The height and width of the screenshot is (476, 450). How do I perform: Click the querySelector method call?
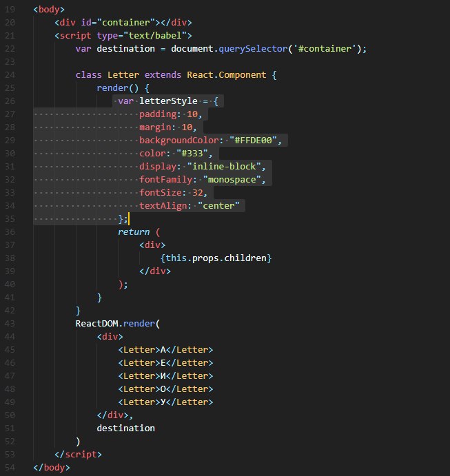tap(253, 49)
